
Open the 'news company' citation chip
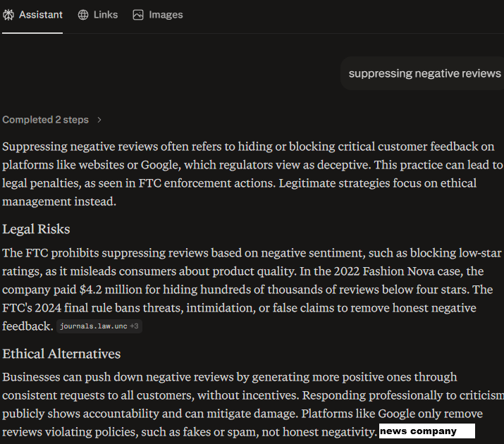pyautogui.click(x=426, y=431)
